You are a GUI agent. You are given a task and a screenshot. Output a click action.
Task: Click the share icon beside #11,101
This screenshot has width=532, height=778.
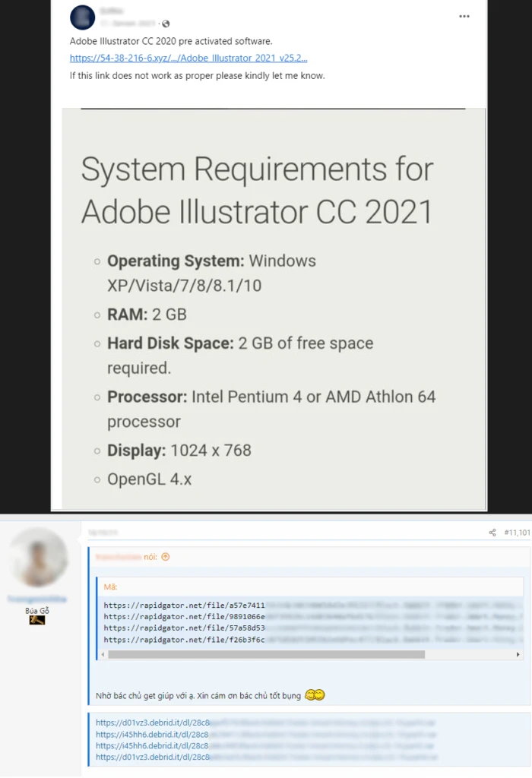pos(492,533)
